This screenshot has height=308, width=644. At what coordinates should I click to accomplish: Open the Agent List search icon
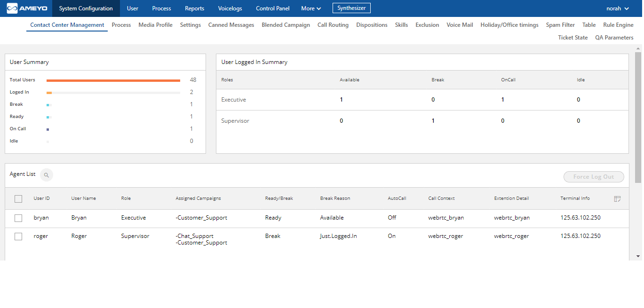(x=47, y=175)
